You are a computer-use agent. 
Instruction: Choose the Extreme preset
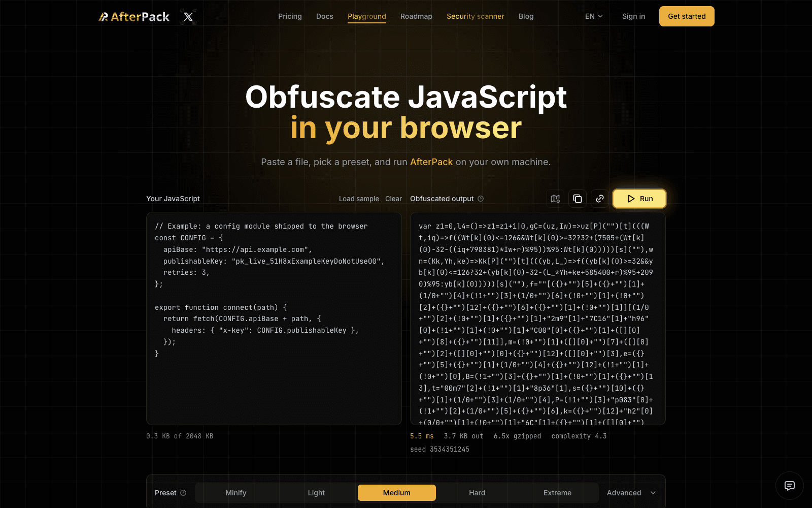point(557,493)
